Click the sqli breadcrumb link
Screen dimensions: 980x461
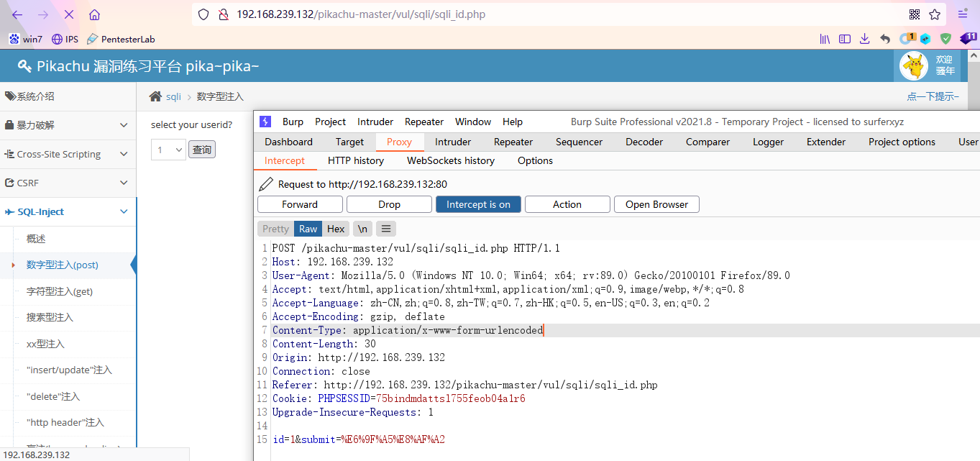pos(173,96)
